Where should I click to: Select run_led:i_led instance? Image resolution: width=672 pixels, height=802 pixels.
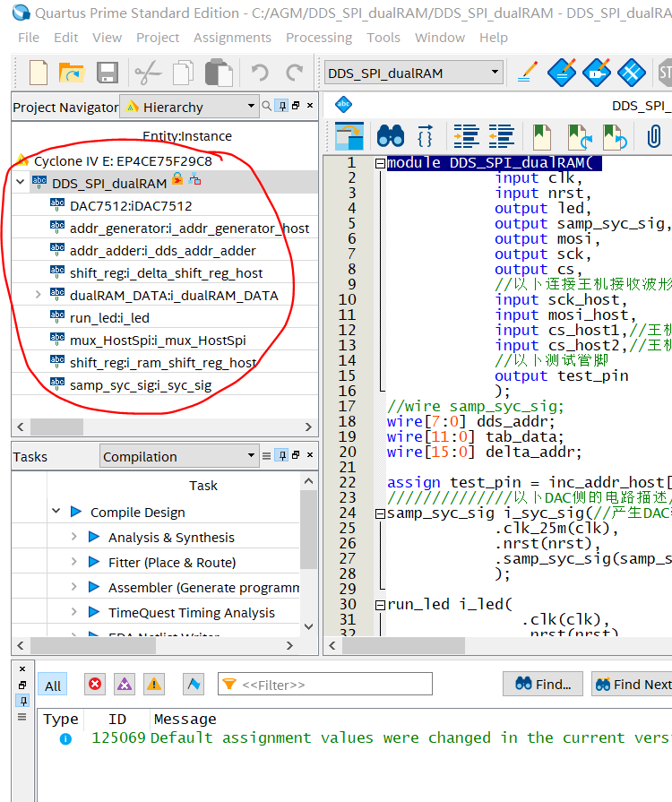(x=109, y=317)
